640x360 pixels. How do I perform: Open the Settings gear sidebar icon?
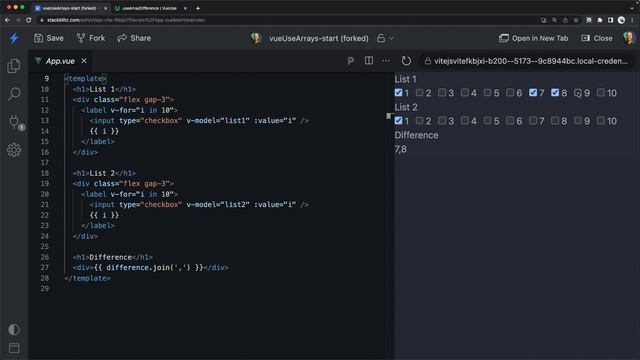click(x=14, y=150)
